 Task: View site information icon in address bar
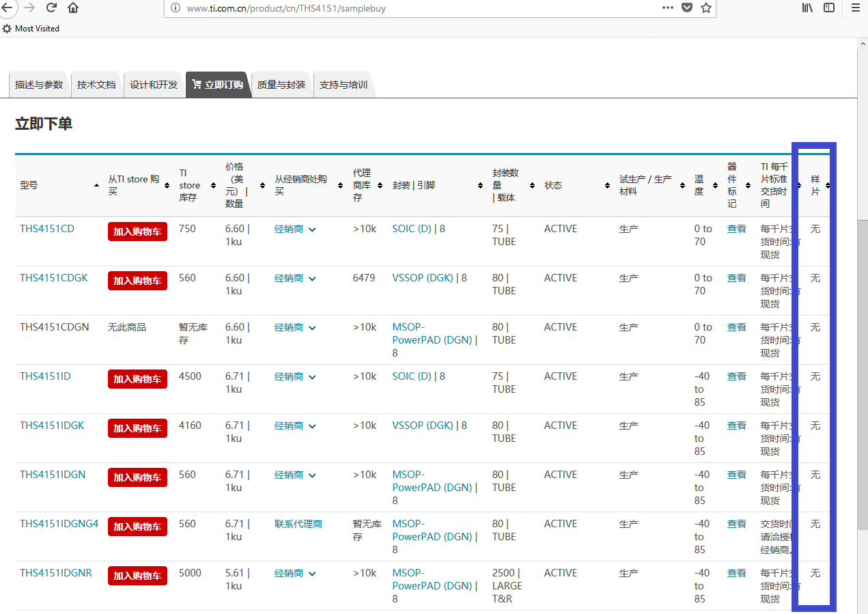[176, 8]
